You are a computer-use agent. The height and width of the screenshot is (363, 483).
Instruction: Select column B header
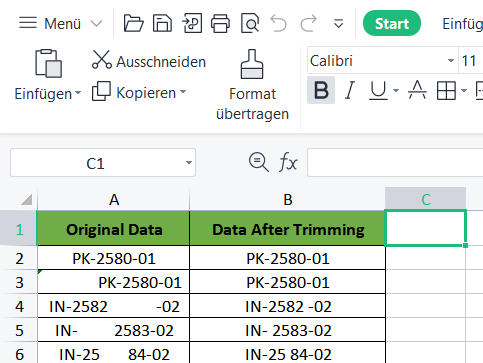pos(287,199)
